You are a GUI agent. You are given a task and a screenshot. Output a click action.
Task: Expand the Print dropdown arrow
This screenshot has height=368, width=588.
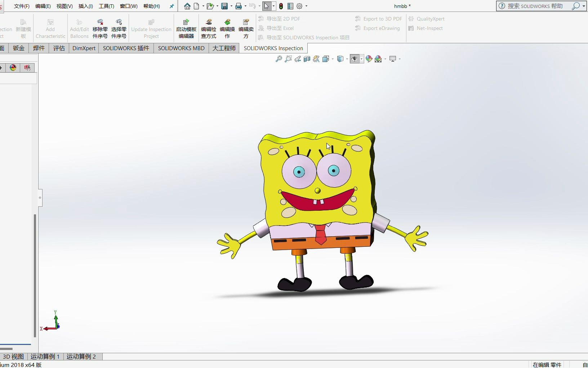pos(245,6)
